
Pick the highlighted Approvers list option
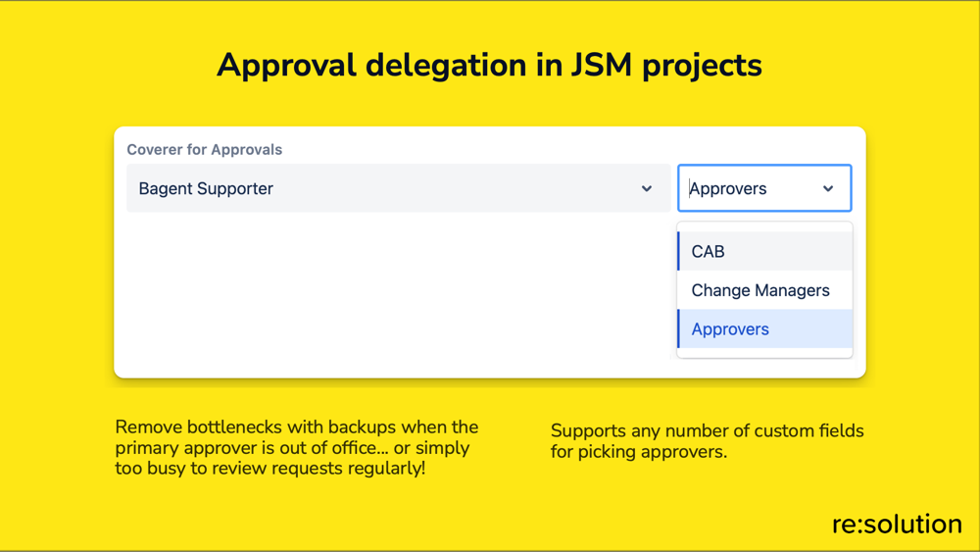click(765, 328)
